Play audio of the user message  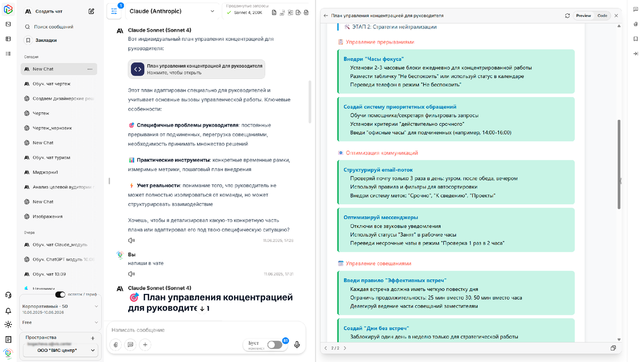(x=131, y=274)
